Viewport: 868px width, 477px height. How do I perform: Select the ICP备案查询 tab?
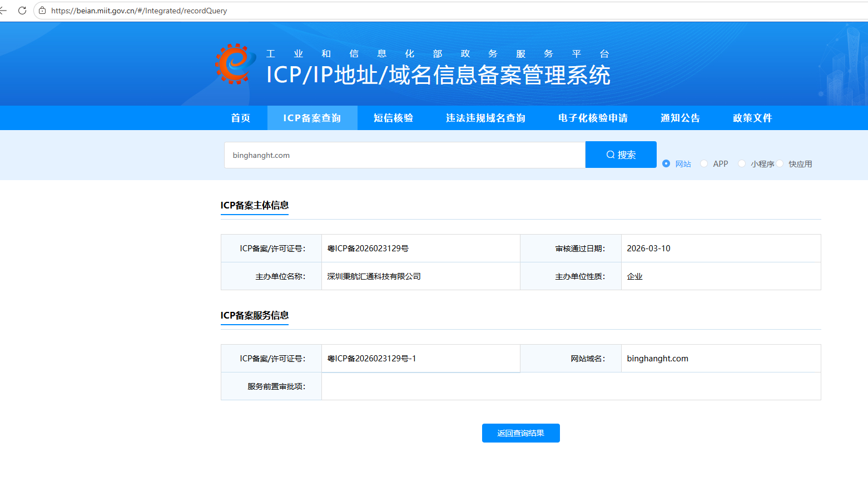click(312, 117)
